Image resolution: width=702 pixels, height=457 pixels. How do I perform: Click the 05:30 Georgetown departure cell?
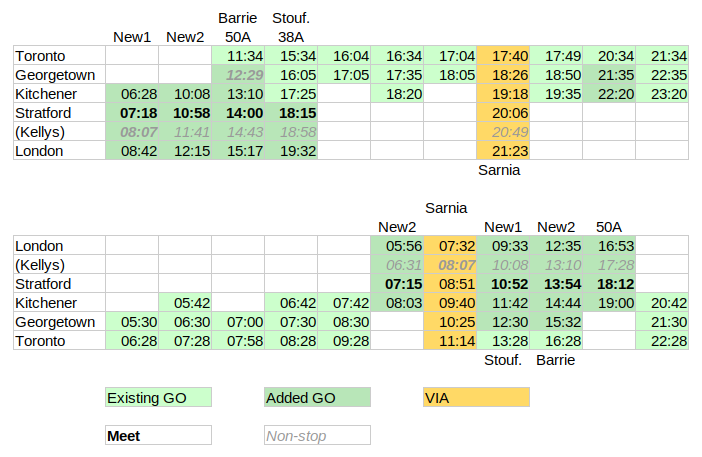(x=132, y=322)
